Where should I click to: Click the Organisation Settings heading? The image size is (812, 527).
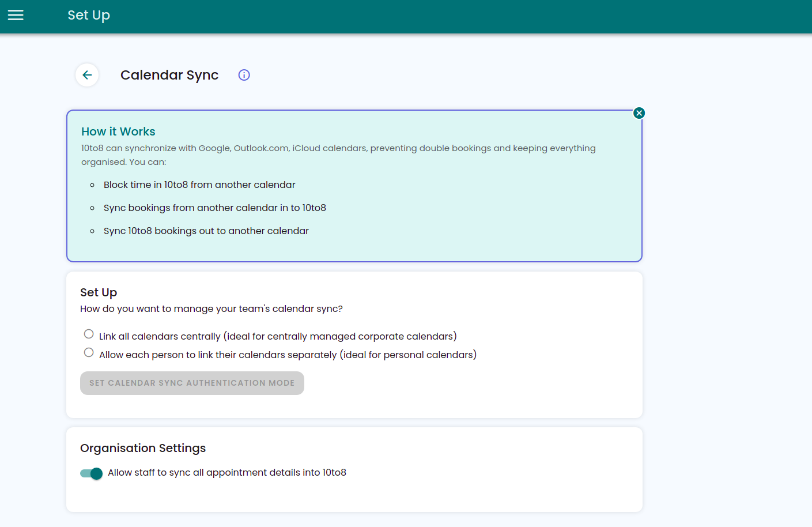click(x=143, y=448)
